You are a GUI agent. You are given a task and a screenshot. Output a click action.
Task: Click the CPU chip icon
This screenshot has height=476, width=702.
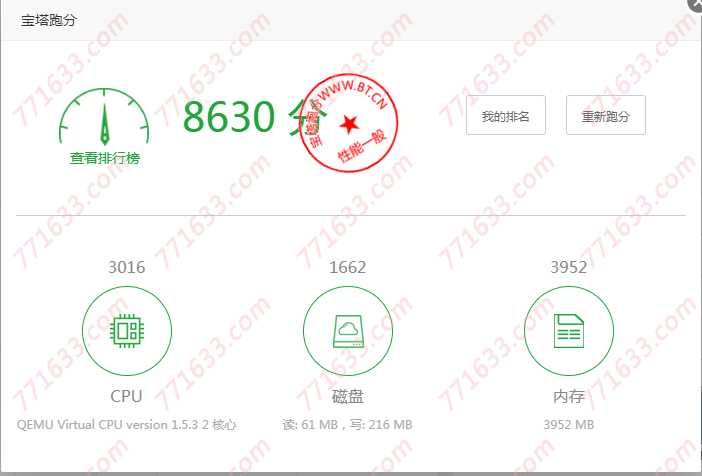pos(127,331)
